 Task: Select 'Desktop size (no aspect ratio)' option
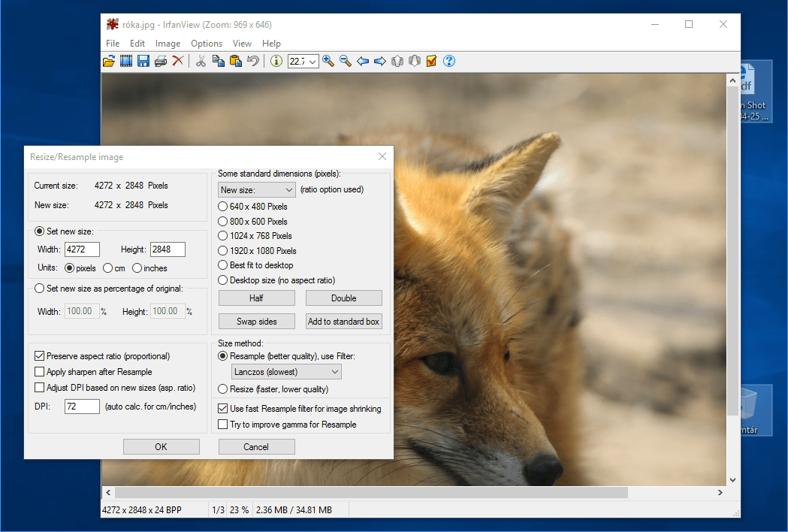point(222,280)
